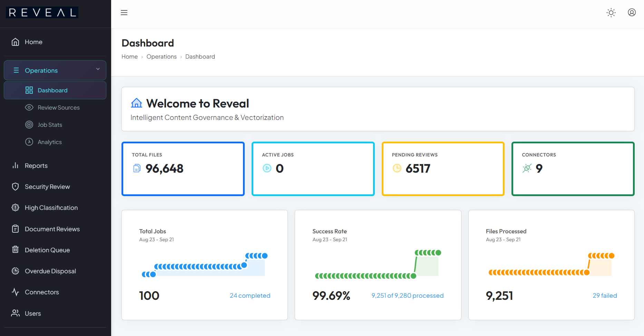
Task: Open Review Sources submenu item
Action: [x=55, y=108]
